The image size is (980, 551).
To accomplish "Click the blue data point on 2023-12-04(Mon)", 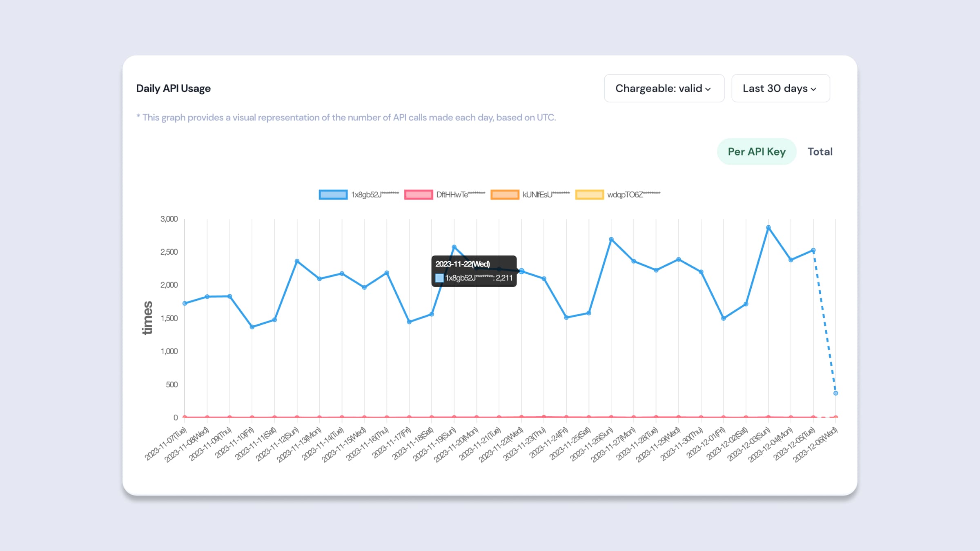I will coord(791,260).
